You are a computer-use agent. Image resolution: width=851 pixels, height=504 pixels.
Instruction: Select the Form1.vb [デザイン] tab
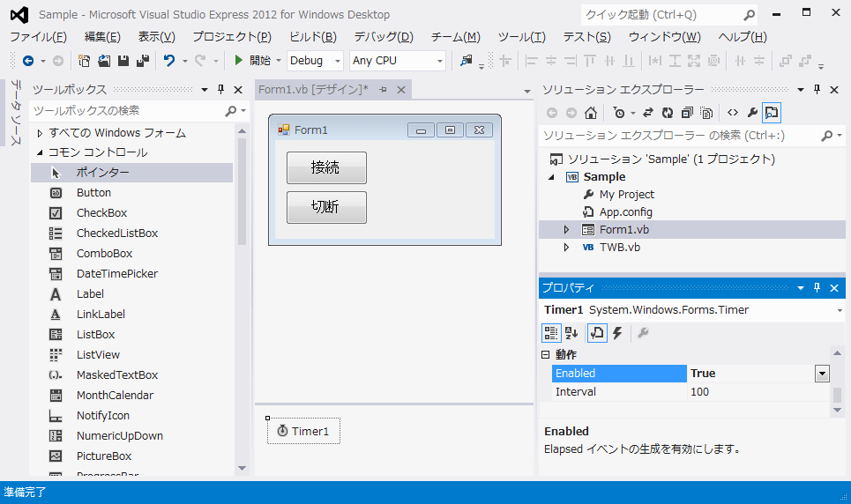click(x=313, y=90)
